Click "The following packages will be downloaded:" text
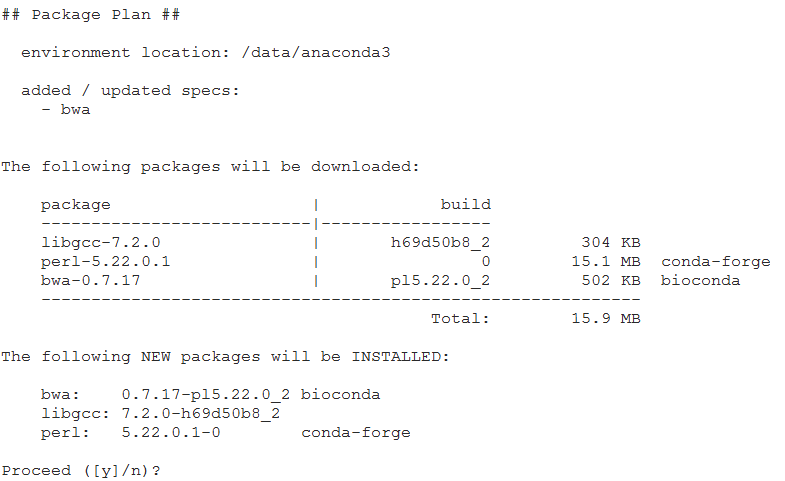Image resolution: width=785 pixels, height=481 pixels. point(210,167)
